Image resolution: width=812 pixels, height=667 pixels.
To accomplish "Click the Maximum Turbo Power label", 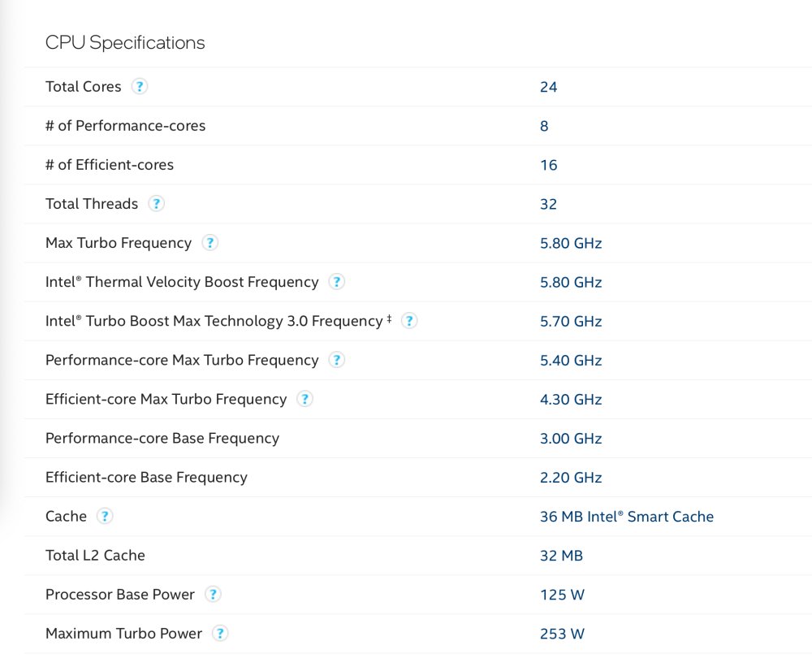I will tap(123, 634).
